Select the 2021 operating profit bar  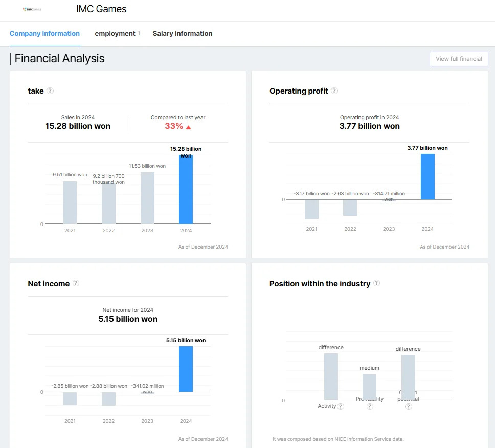tap(311, 209)
